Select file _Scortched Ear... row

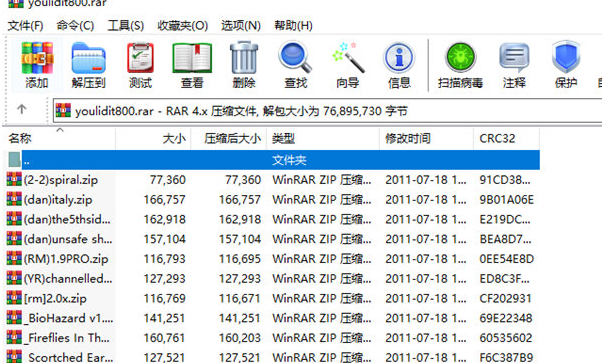point(272,356)
